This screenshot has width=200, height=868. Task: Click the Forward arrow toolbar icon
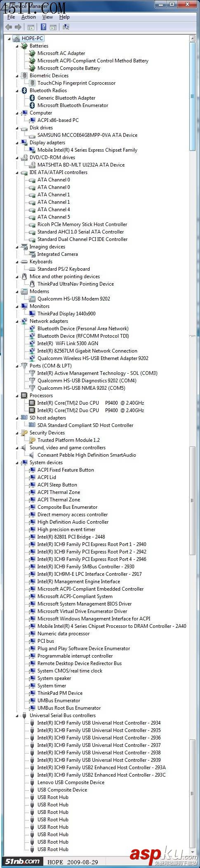point(18,27)
